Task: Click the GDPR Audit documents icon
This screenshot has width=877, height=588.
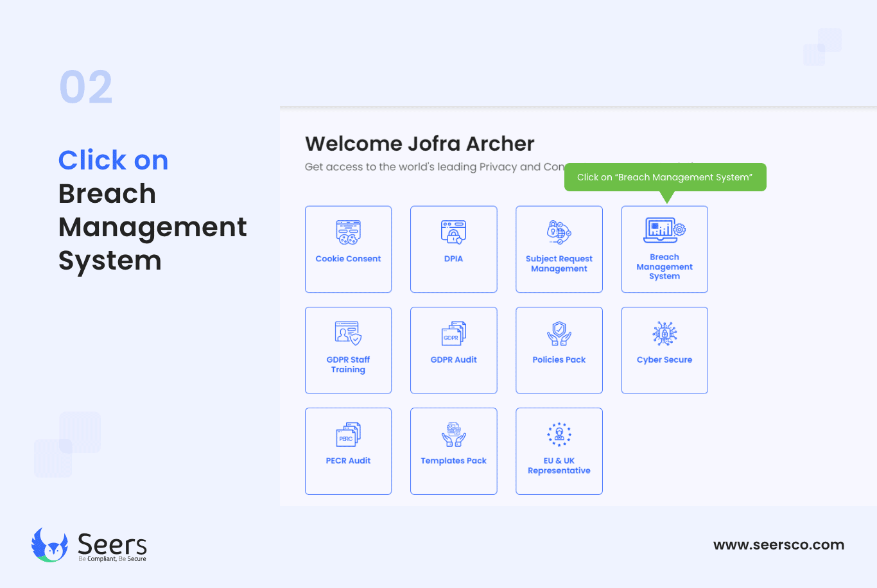Action: pyautogui.click(x=453, y=333)
